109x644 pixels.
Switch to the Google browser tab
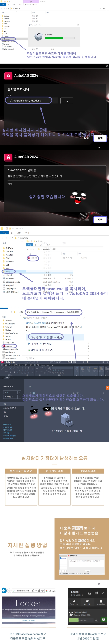pyautogui.click(x=51, y=591)
